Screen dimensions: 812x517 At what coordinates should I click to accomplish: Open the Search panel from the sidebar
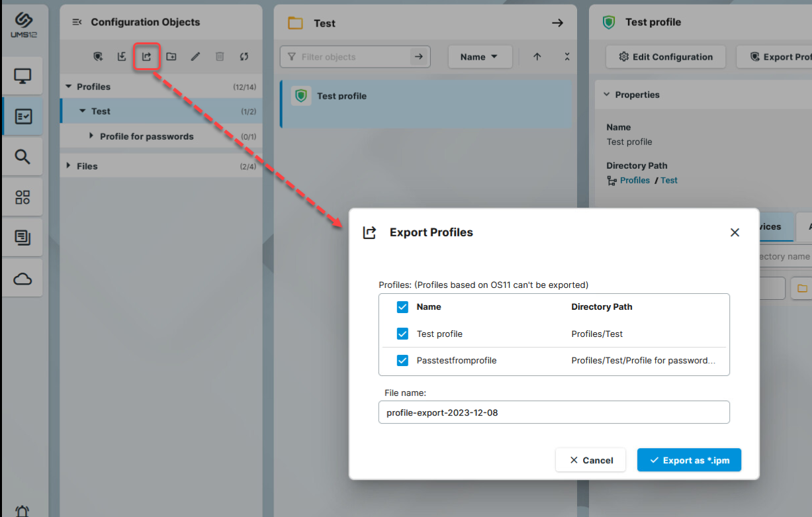pos(24,156)
